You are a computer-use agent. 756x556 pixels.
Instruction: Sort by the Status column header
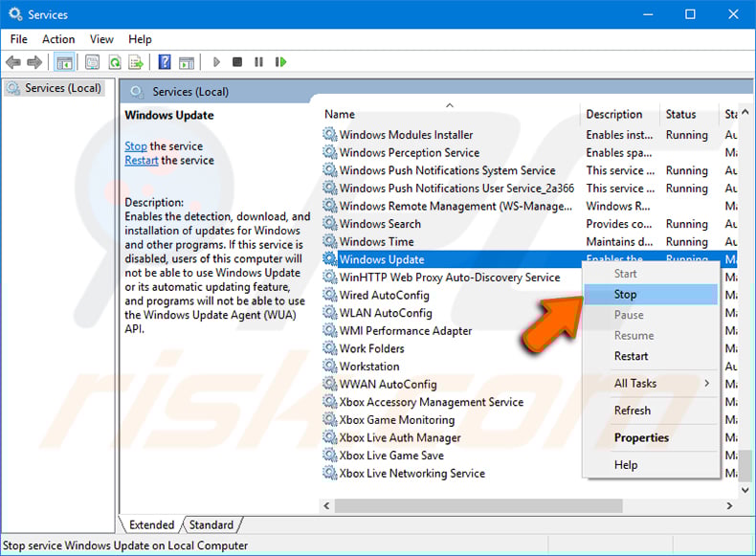(x=688, y=114)
